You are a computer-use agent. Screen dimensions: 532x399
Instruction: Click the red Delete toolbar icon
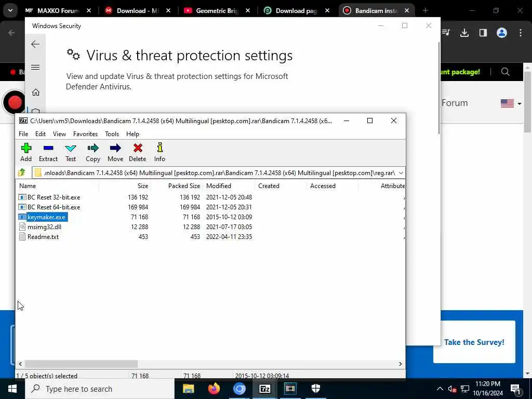[x=137, y=152]
